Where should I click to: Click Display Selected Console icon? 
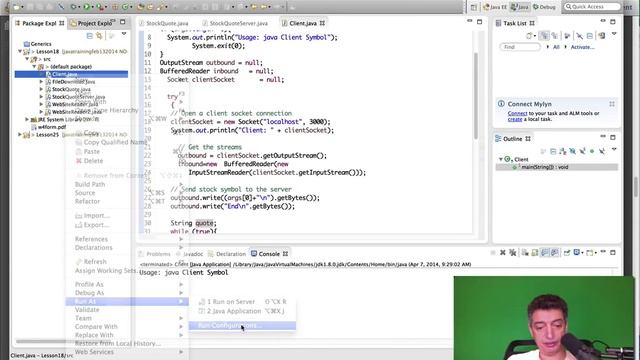(x=578, y=253)
